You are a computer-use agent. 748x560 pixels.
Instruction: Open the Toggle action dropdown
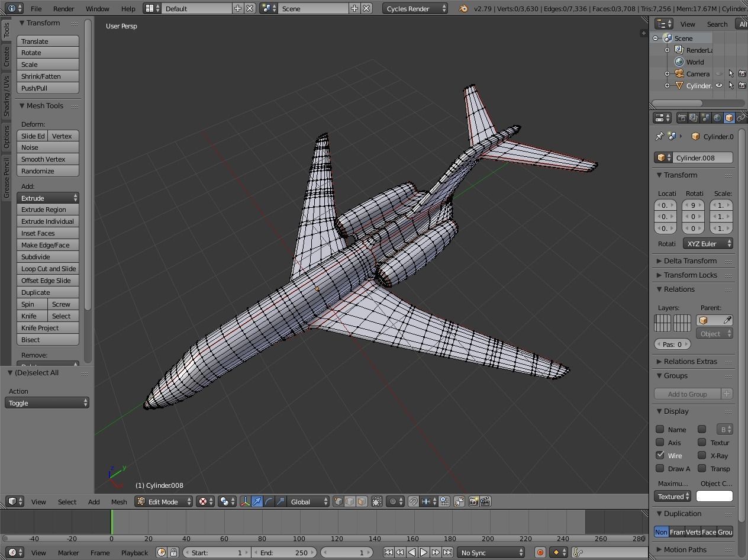pyautogui.click(x=47, y=403)
